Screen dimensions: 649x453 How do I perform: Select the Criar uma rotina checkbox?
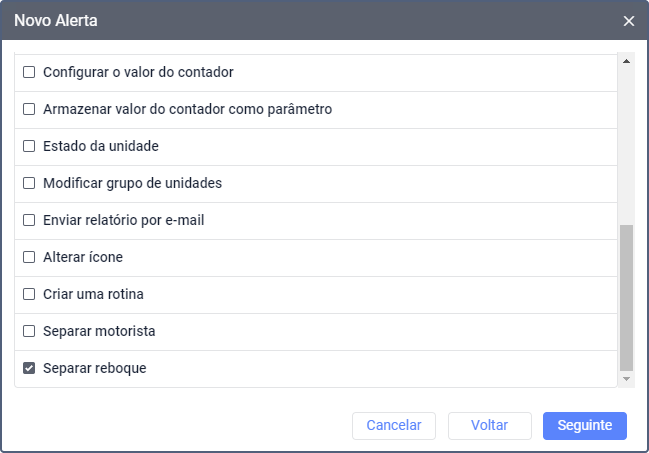pyautogui.click(x=29, y=294)
